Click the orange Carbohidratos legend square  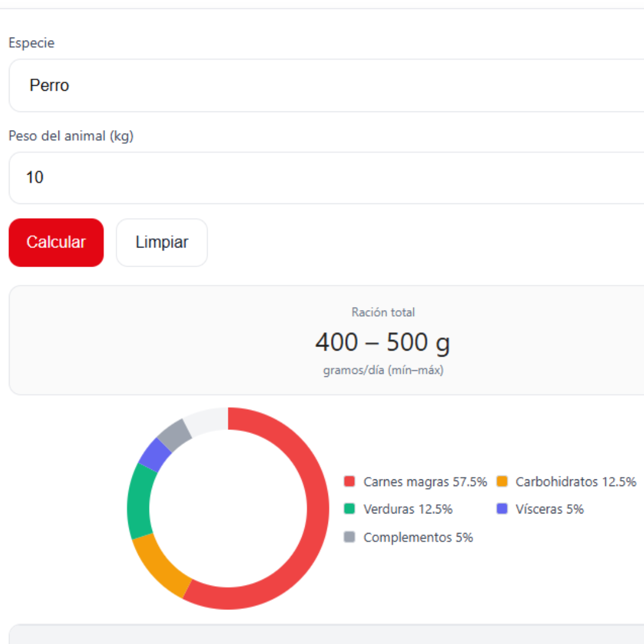point(502,481)
